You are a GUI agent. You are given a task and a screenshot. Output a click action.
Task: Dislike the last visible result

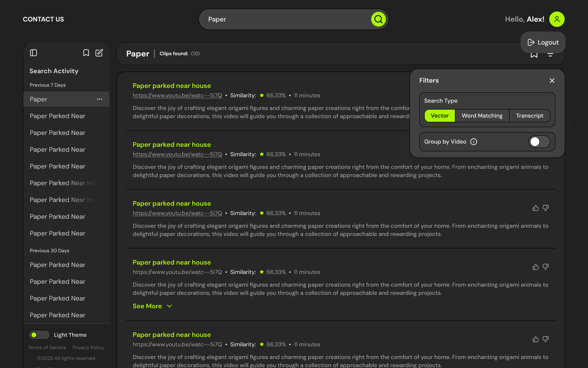click(x=546, y=339)
